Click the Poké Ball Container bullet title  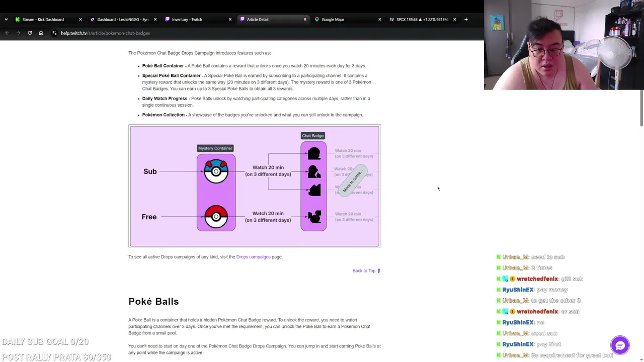(x=163, y=66)
